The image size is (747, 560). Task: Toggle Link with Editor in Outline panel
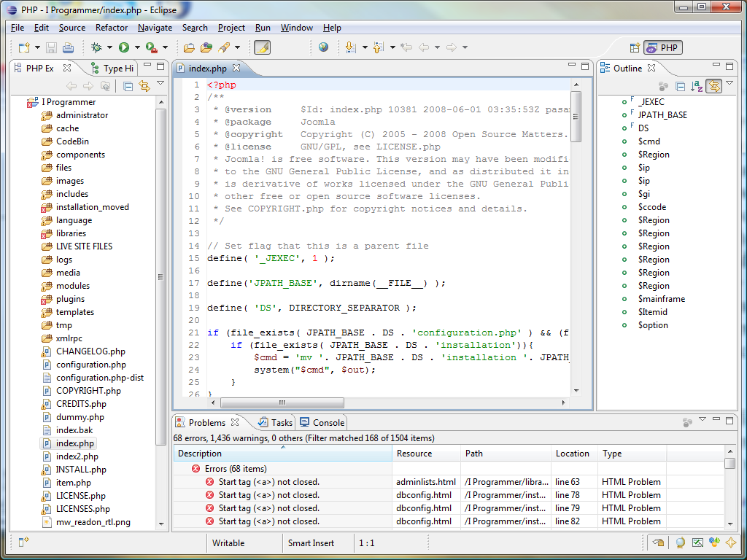pos(713,86)
